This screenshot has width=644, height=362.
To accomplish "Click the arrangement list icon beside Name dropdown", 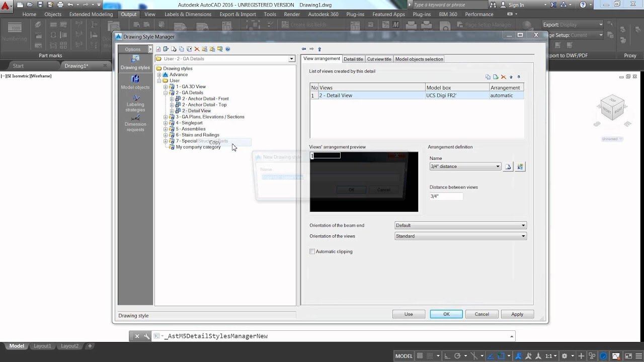I will [x=520, y=166].
